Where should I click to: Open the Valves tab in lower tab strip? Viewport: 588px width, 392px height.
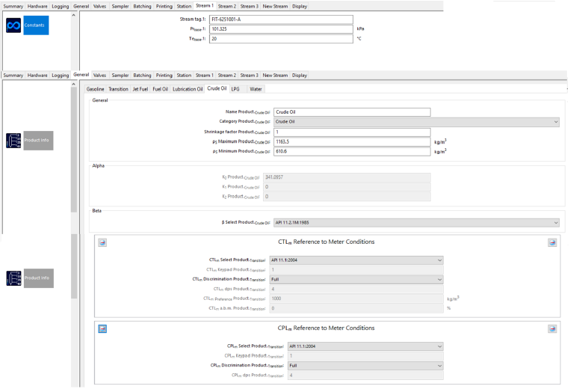pyautogui.click(x=99, y=76)
